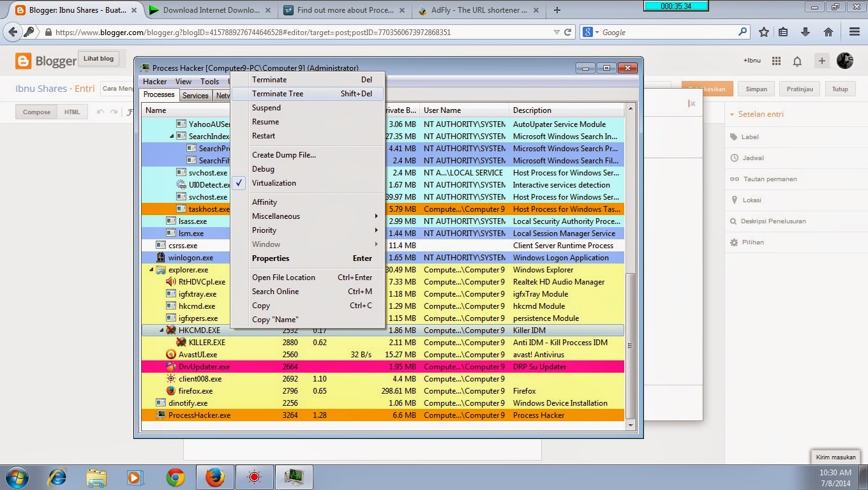The image size is (868, 490).
Task: Select Open File Location menu entry
Action: coord(308,278)
